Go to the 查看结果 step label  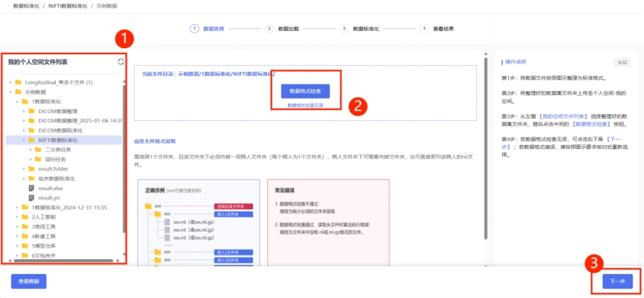pos(444,29)
